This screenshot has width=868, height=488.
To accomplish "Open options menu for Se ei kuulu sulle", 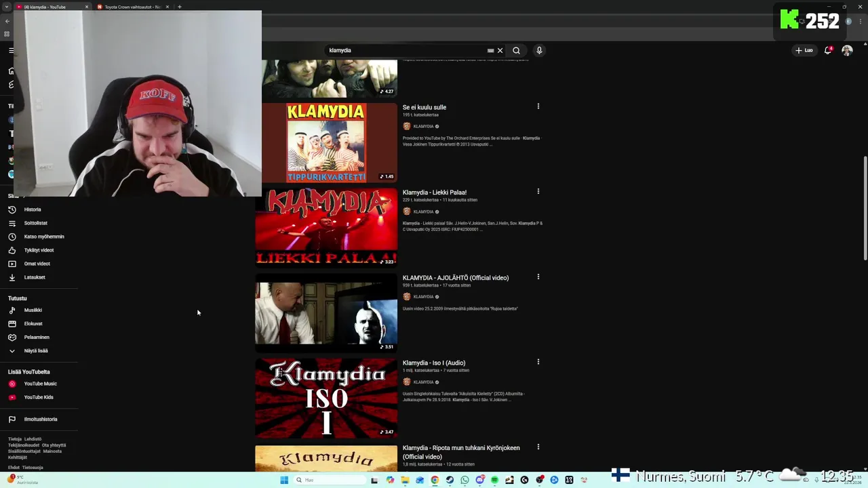I will click(x=538, y=106).
